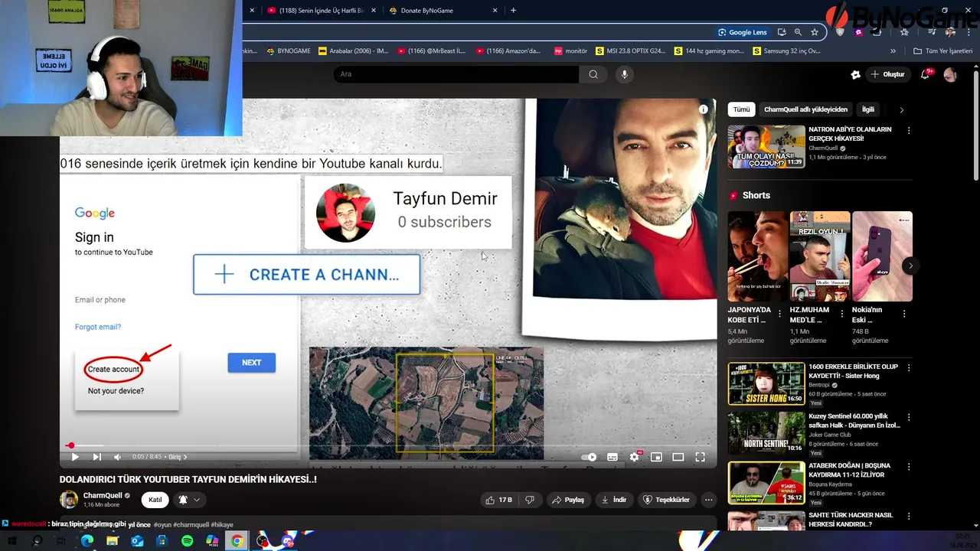Open ATABERK DOĞAN video thumbnail

[766, 483]
